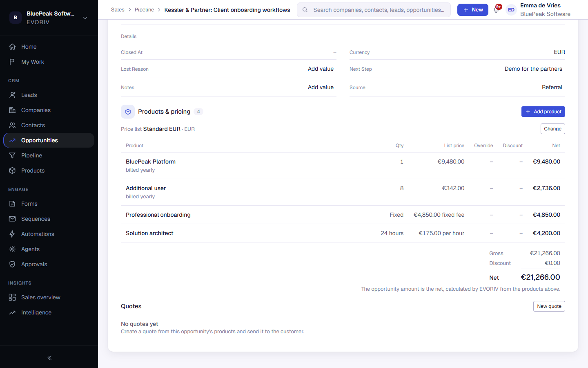Click the 24 hours quantity
This screenshot has height=368, width=588.
392,233
